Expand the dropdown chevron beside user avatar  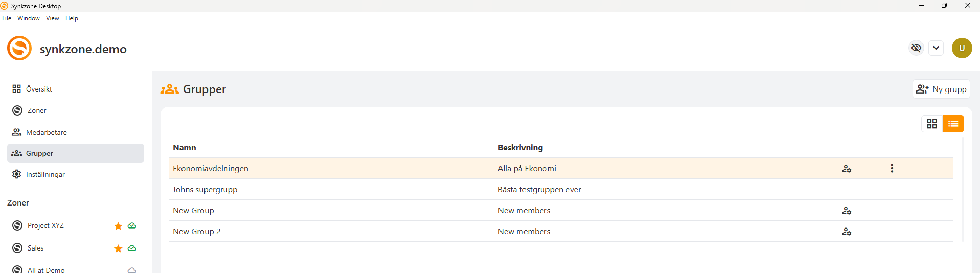coord(936,48)
